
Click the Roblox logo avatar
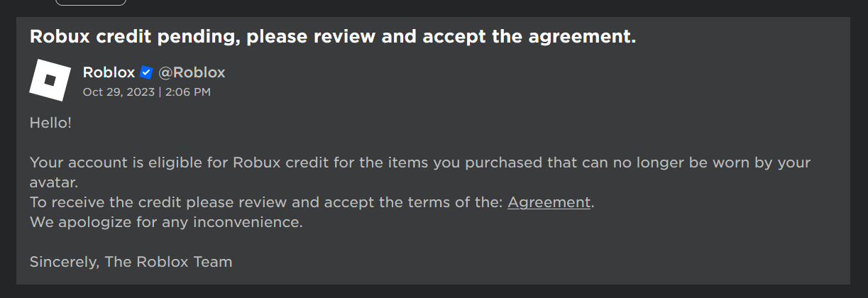[x=50, y=80]
